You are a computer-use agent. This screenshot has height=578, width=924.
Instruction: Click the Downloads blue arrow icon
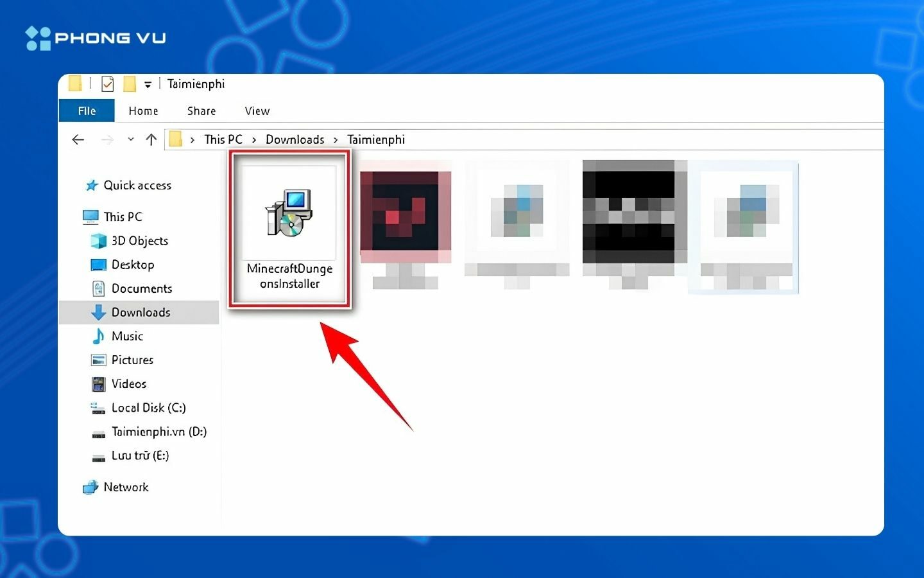coord(98,312)
